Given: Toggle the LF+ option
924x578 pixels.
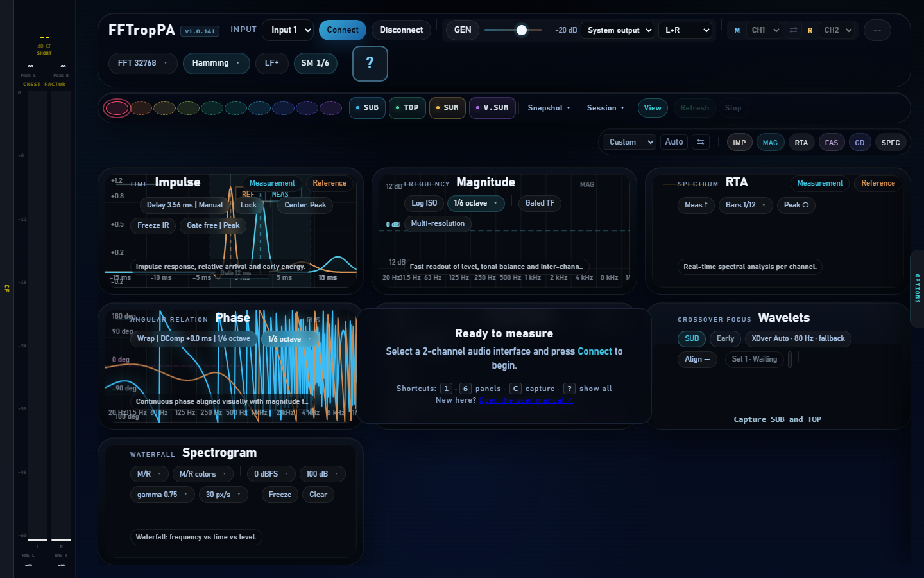Looking at the screenshot, I should 272,63.
